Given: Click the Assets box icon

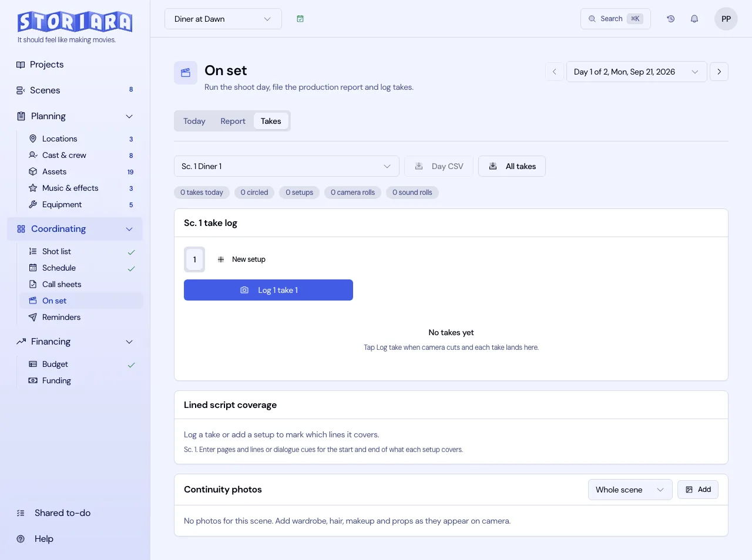Looking at the screenshot, I should point(33,171).
